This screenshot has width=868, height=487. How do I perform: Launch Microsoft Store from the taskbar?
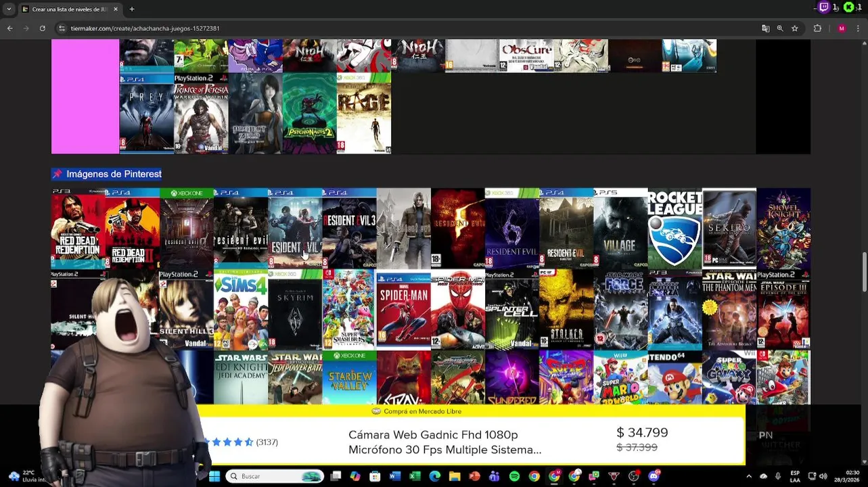(375, 476)
